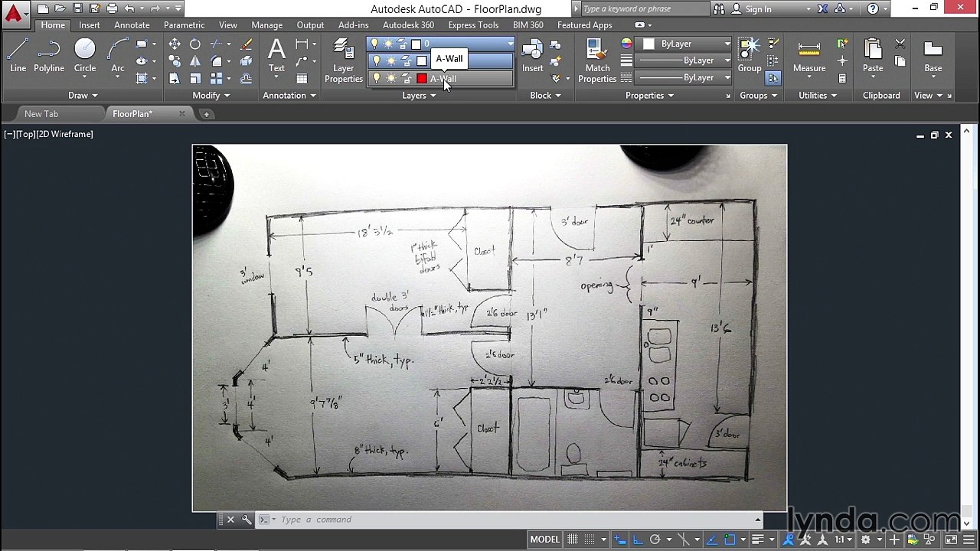Toggle A-Wall layer on/off lightbulb
This screenshot has width=980, height=551.
tap(375, 78)
